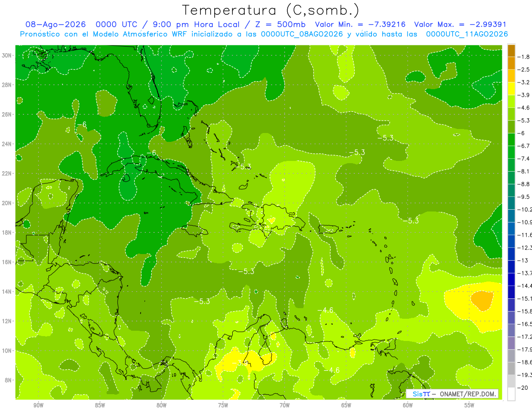Click legend label "-13"

point(523,260)
